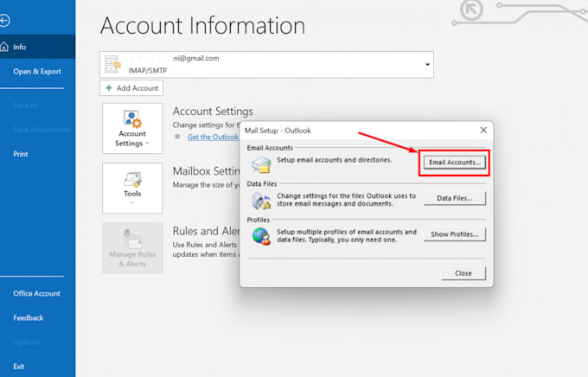Click the back arrow in the sidebar

pyautogui.click(x=4, y=20)
